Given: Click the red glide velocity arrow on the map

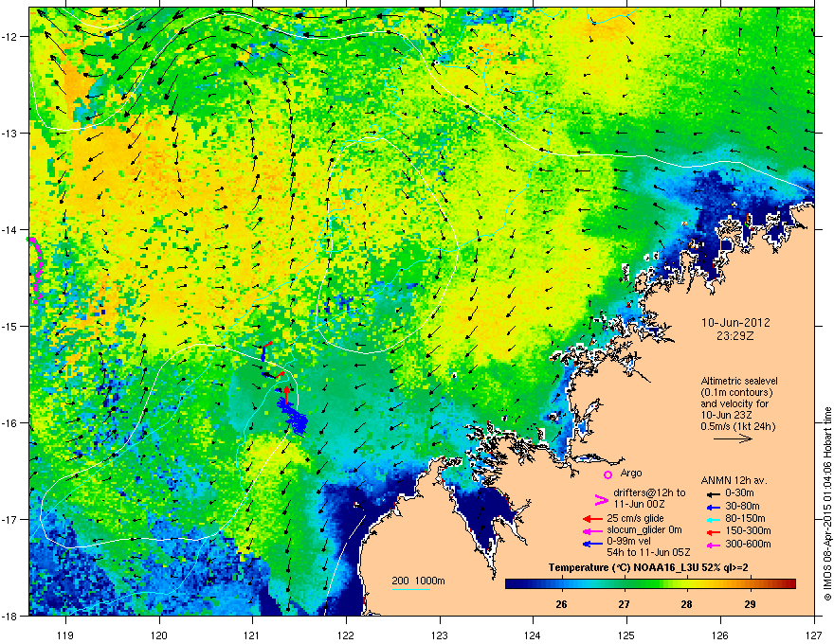Looking at the screenshot, I should (x=285, y=395).
